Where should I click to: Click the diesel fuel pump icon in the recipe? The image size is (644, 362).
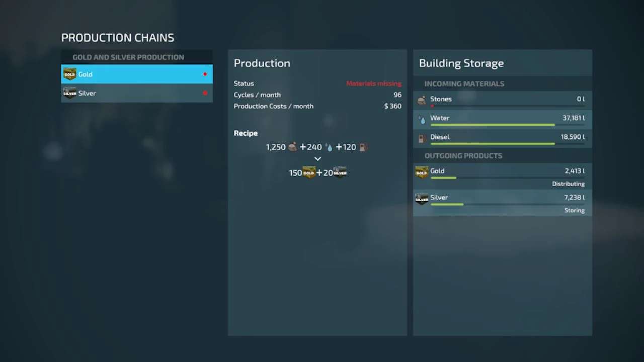pos(363,147)
